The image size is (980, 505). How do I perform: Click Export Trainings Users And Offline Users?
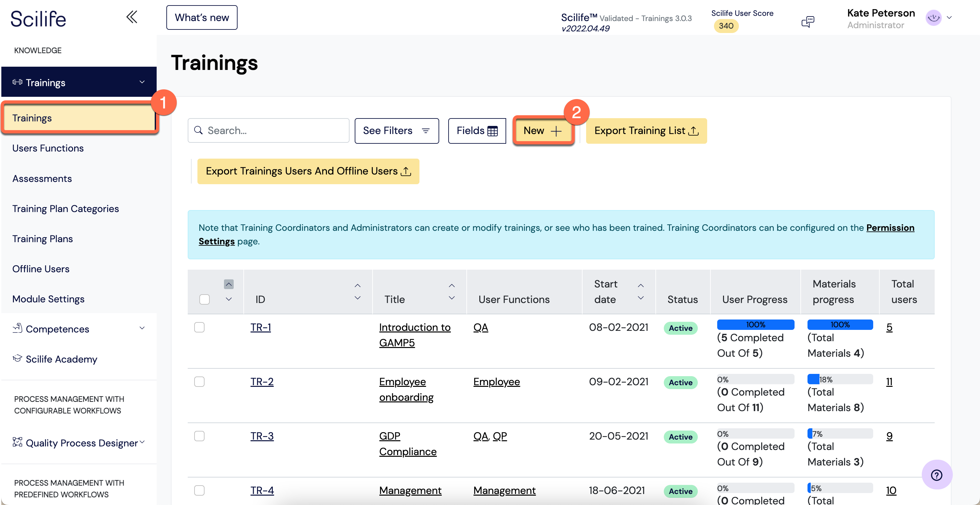click(x=308, y=171)
